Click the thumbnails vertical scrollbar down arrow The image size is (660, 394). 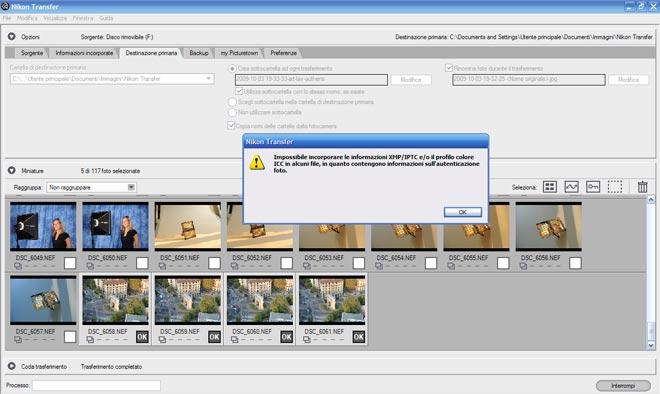point(651,345)
